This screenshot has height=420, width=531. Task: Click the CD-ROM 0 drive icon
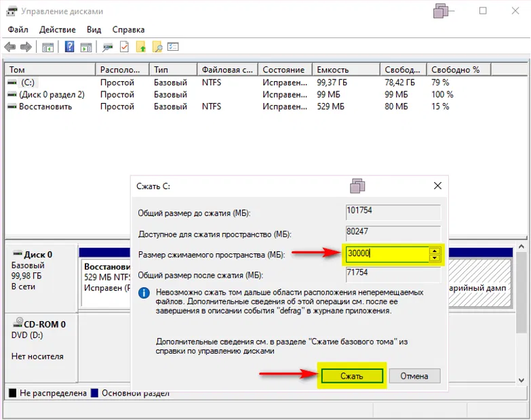coord(18,322)
